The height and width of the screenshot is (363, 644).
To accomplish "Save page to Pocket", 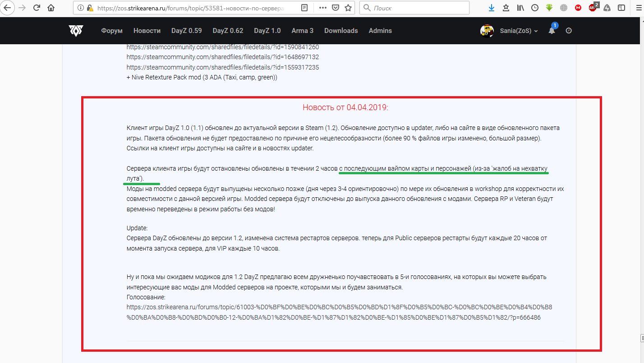I will pos(336,8).
